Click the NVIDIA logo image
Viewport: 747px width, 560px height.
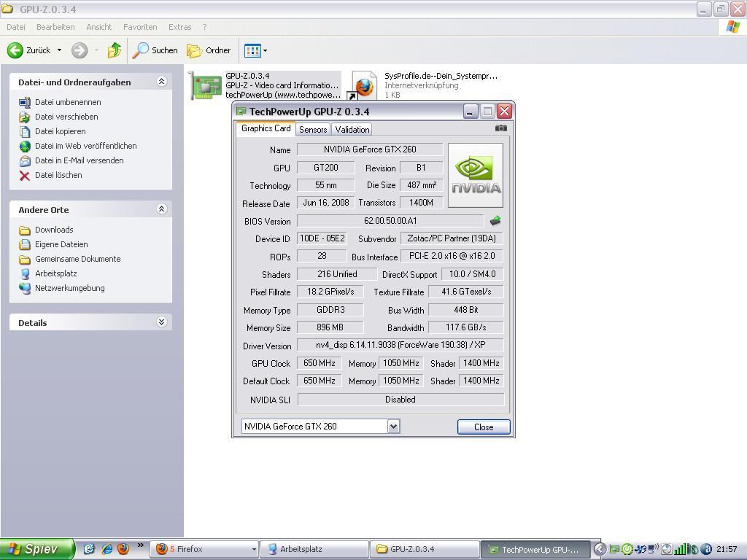coord(476,175)
